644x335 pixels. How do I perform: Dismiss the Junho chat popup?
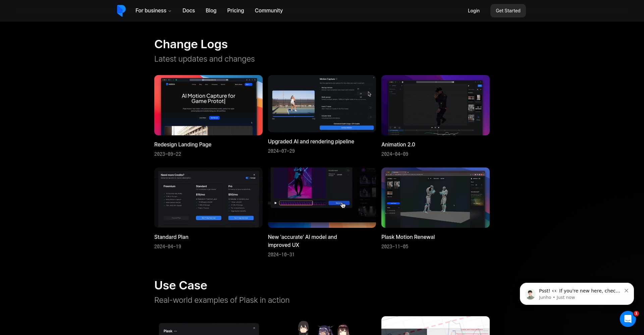click(x=626, y=291)
